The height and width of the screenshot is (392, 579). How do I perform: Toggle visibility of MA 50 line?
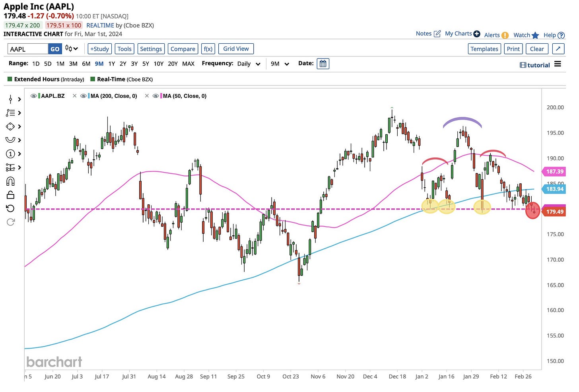[156, 96]
